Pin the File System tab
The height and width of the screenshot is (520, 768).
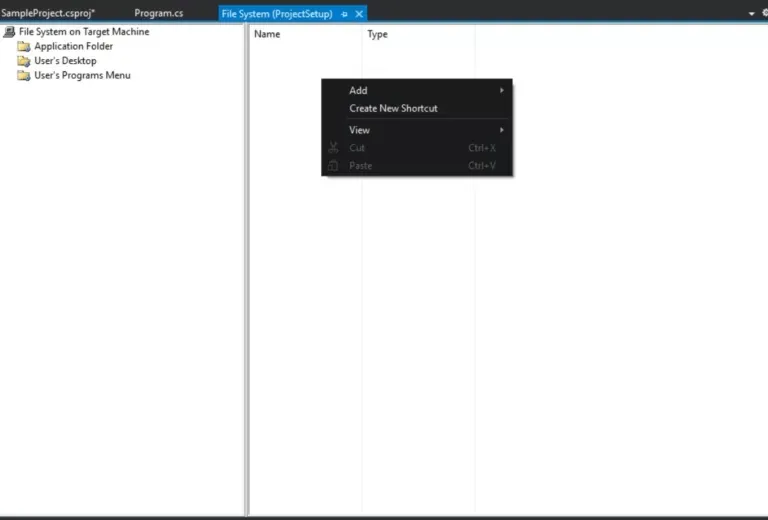(344, 14)
